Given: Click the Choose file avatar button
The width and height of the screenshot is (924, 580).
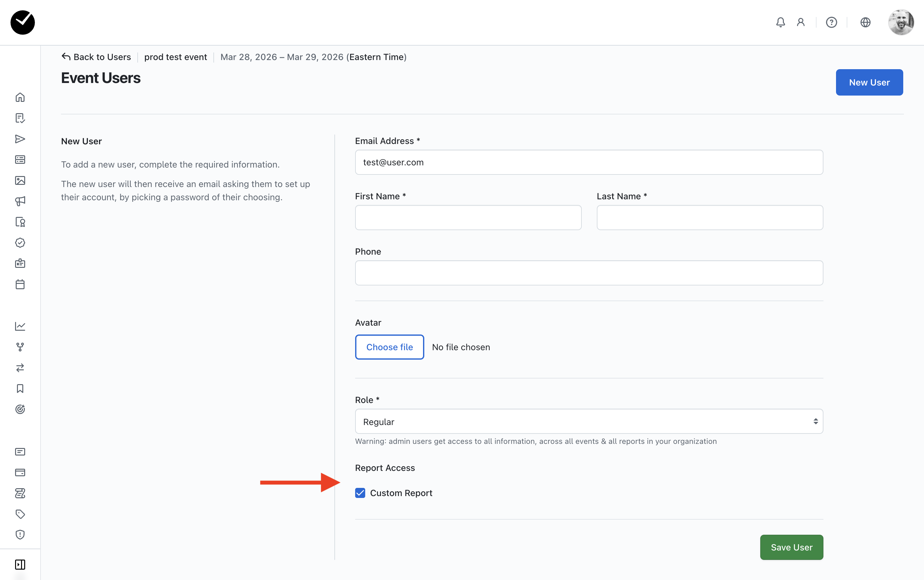Looking at the screenshot, I should coord(389,347).
